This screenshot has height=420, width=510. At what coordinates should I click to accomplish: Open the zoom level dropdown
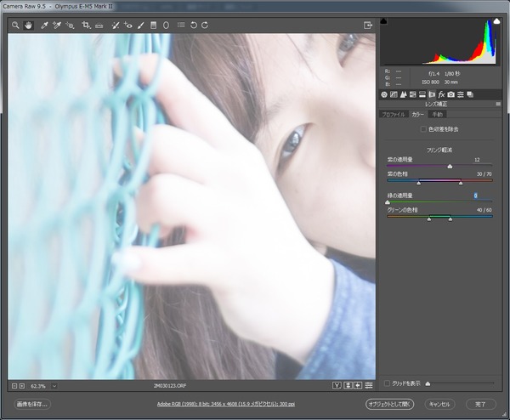coord(54,386)
